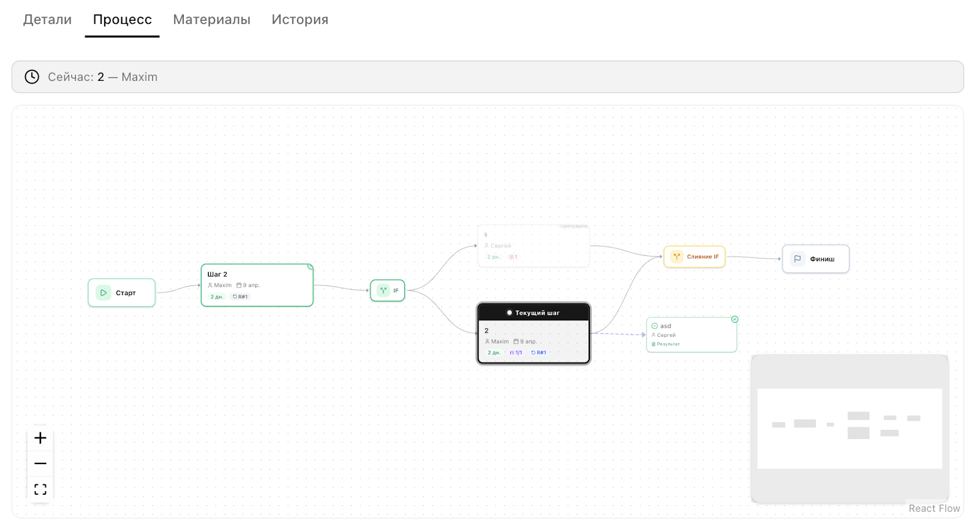
Task: Click the green checkmark badge on asd node
Action: [734, 319]
